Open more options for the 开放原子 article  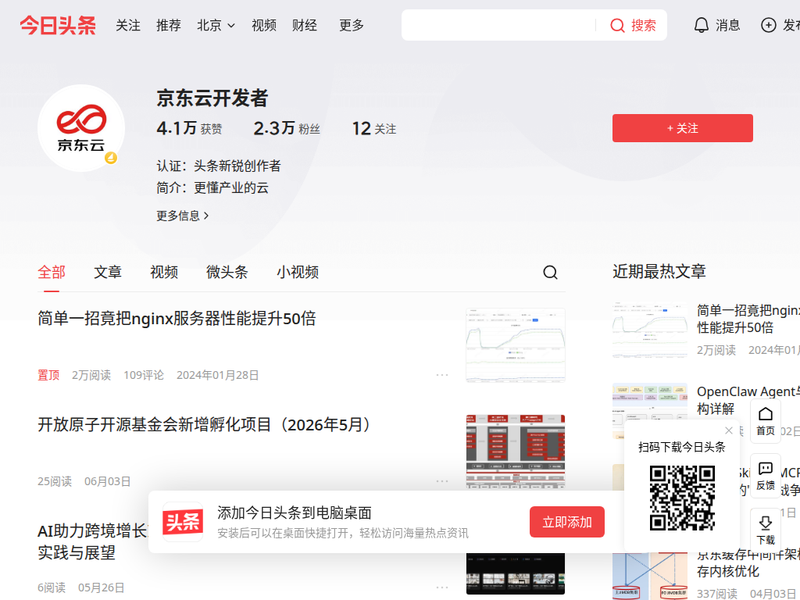tap(442, 481)
